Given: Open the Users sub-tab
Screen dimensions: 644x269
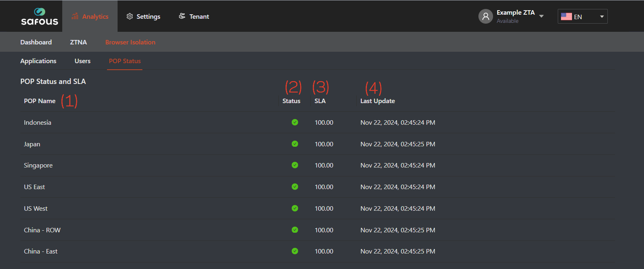Looking at the screenshot, I should tap(83, 61).
